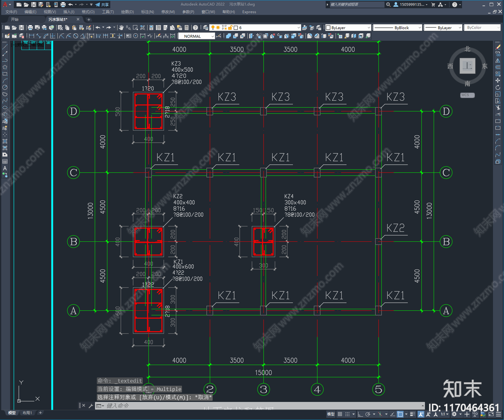Open the ByBlock linetype dropdown

(x=398, y=28)
